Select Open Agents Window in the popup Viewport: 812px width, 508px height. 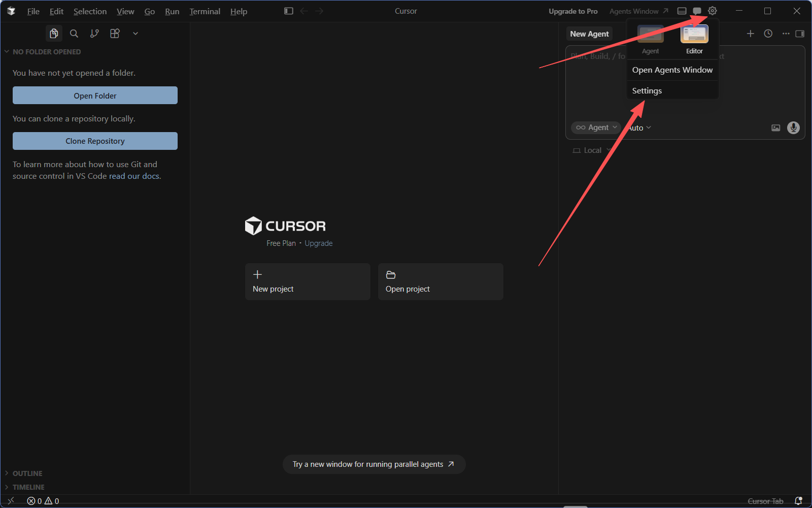tap(672, 70)
